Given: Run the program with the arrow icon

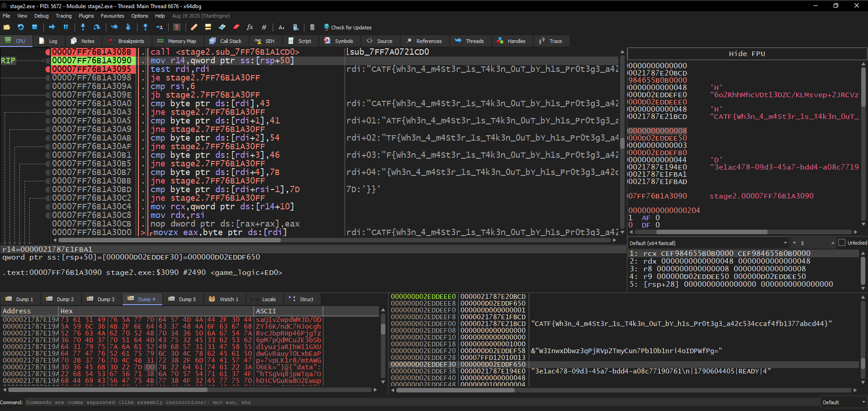Looking at the screenshot, I should coord(52,27).
